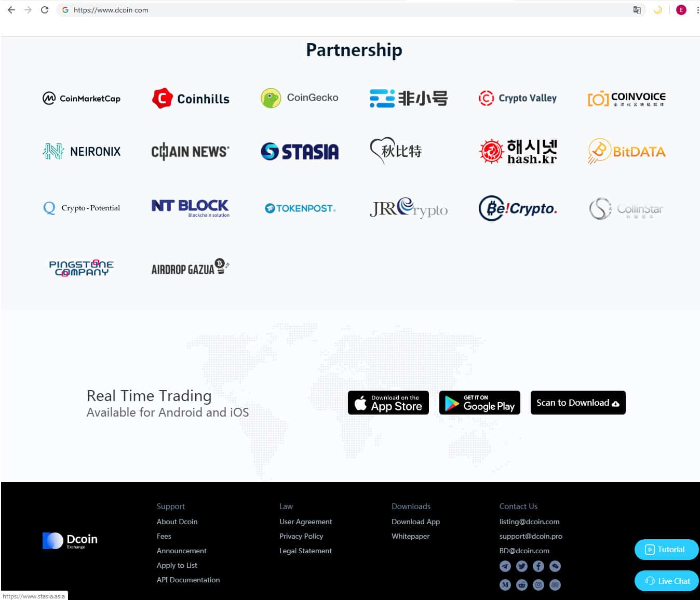This screenshot has width=700, height=600.
Task: Open the Coinhills partner logo
Action: pyautogui.click(x=191, y=98)
